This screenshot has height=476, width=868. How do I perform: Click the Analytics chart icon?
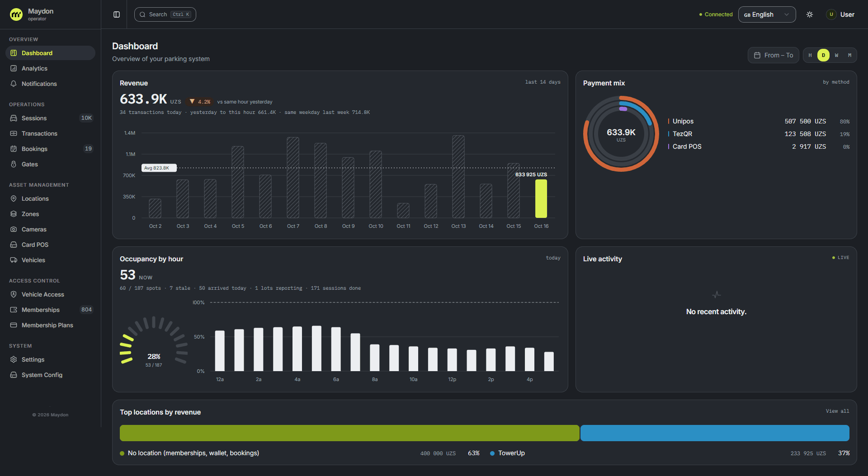pyautogui.click(x=14, y=68)
